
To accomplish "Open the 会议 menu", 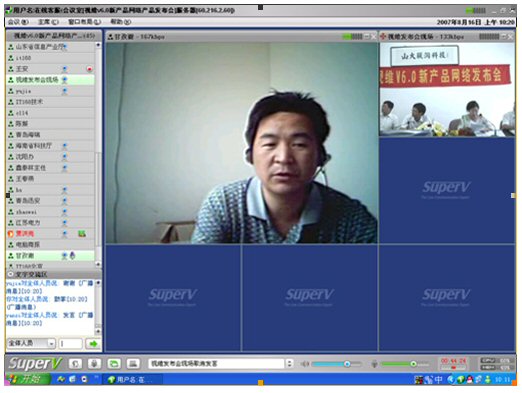I will pyautogui.click(x=18, y=22).
